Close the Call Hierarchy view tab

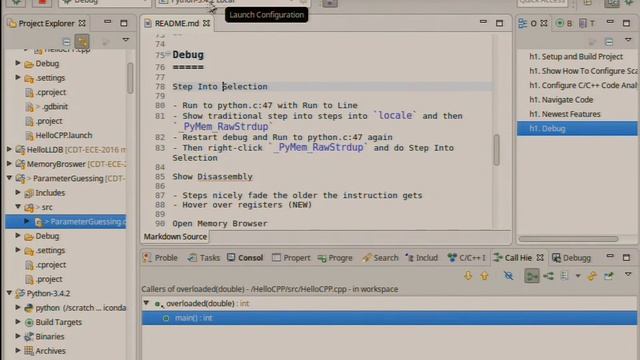click(x=540, y=258)
